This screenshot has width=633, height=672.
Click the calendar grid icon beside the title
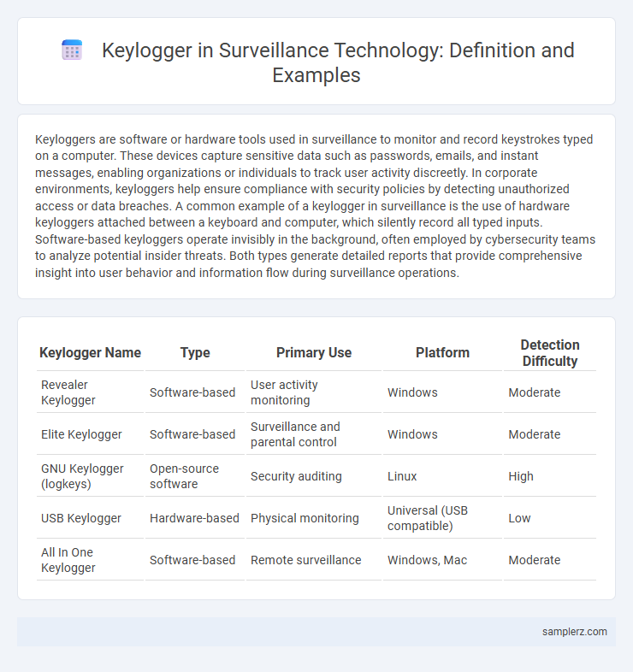coord(72,50)
